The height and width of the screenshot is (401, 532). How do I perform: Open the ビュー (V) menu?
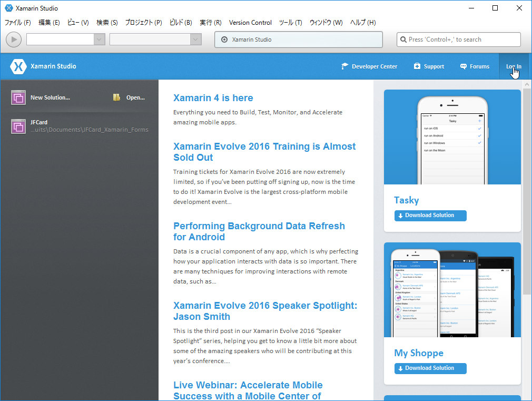(78, 23)
